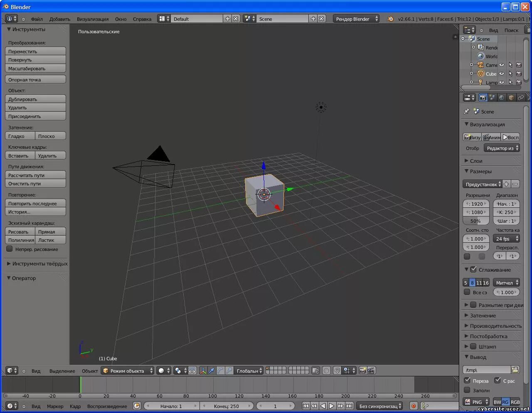Click the Переместить button
The height and width of the screenshot is (413, 532).
[35, 51]
